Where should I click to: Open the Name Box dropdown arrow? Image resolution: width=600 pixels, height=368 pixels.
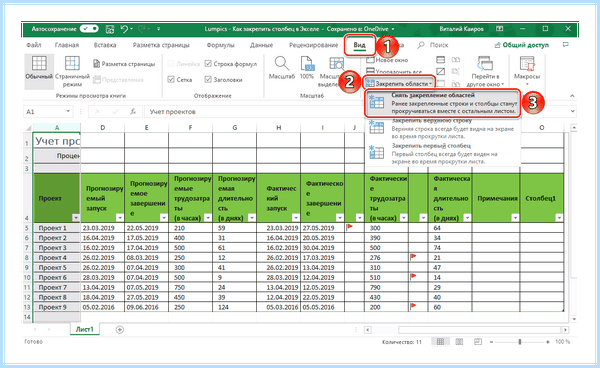coord(68,112)
